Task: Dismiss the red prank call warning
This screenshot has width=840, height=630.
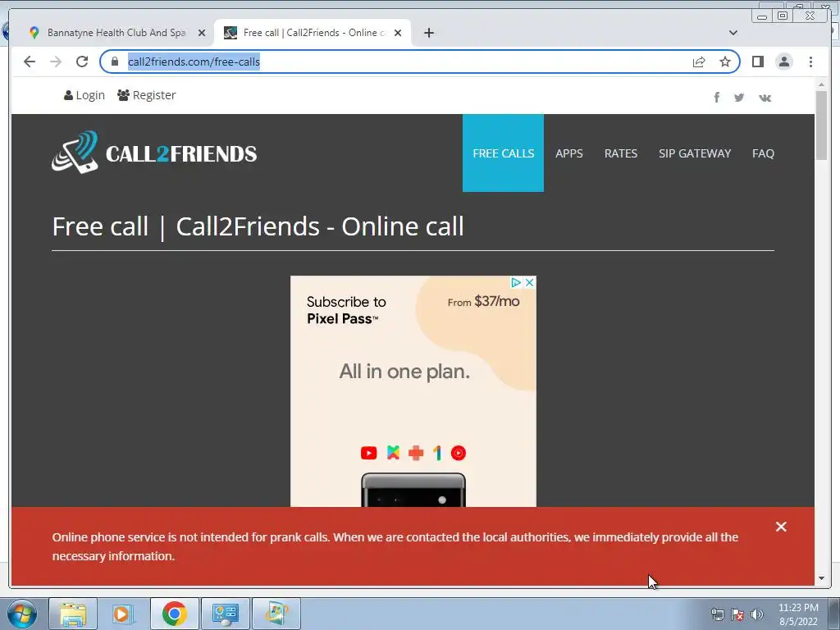Action: click(781, 527)
